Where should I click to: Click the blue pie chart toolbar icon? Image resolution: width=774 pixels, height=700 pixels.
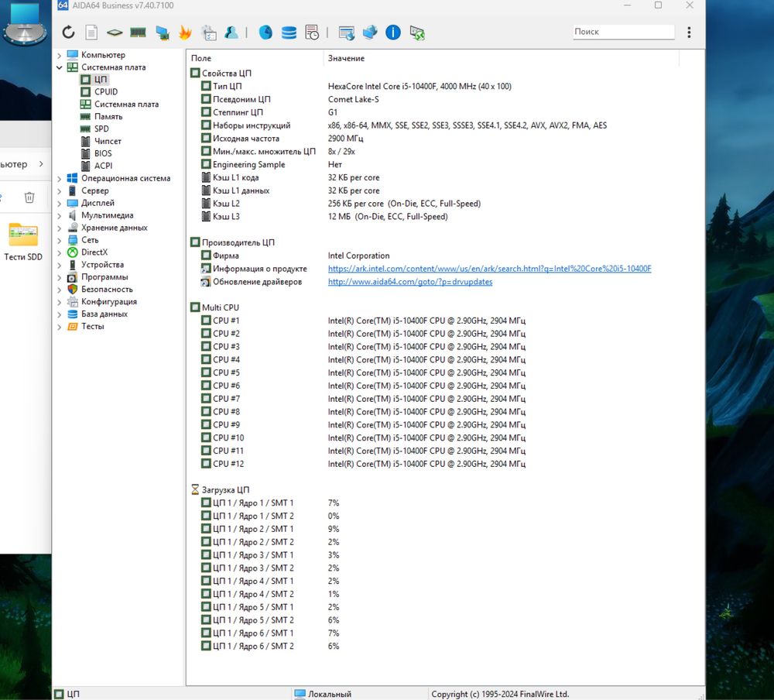[x=265, y=33]
